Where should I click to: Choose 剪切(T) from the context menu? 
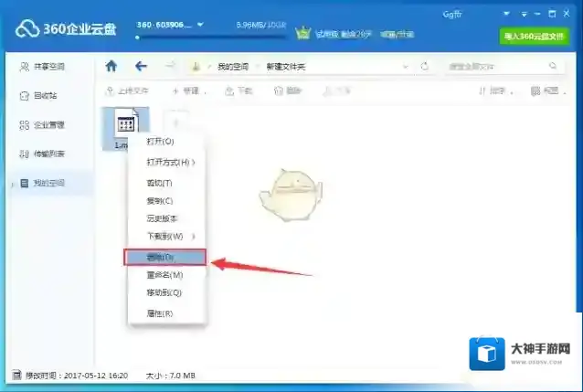166,183
